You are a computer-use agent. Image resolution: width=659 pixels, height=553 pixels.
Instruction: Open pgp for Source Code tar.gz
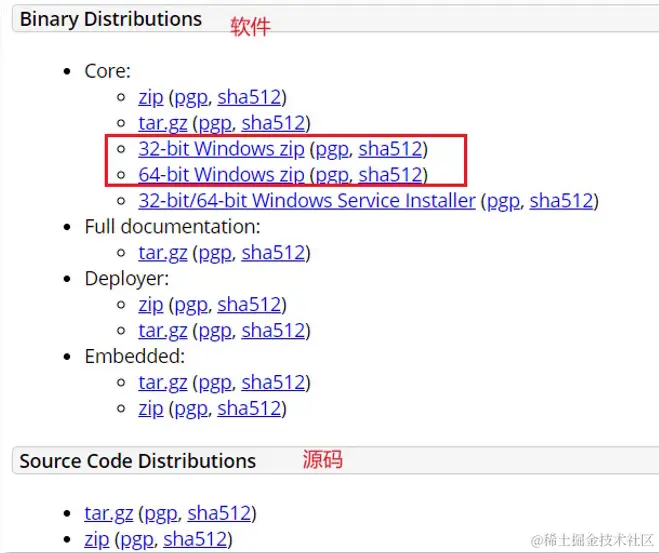pos(161,514)
